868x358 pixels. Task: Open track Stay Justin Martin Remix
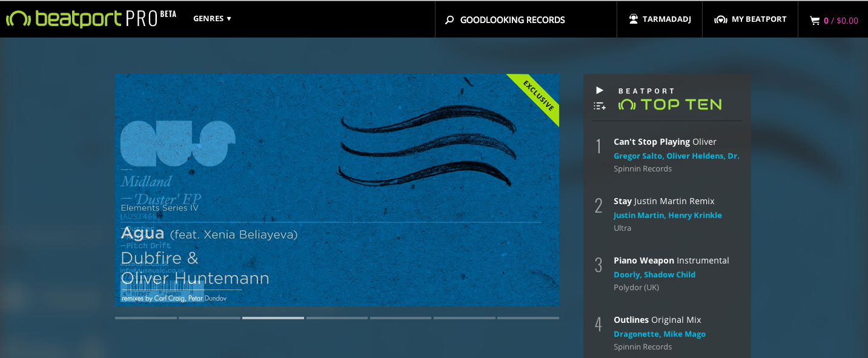tap(664, 201)
